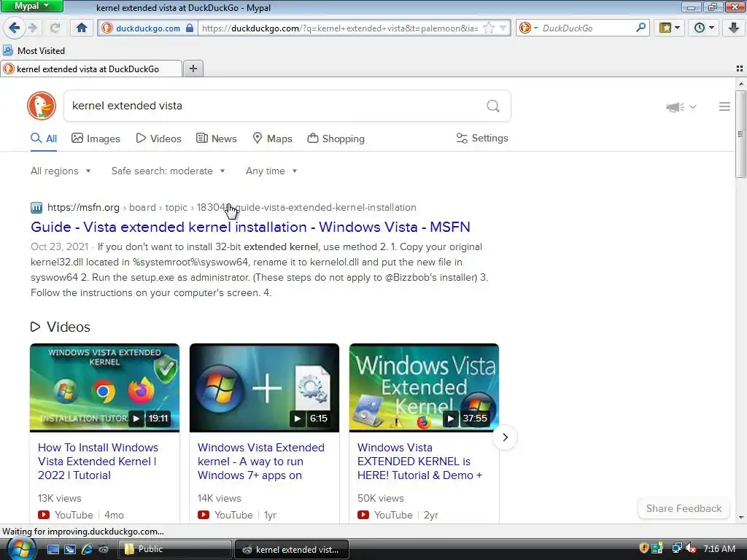Launch Internet Explorer from Quick Launch
The width and height of the screenshot is (747, 560).
87,550
